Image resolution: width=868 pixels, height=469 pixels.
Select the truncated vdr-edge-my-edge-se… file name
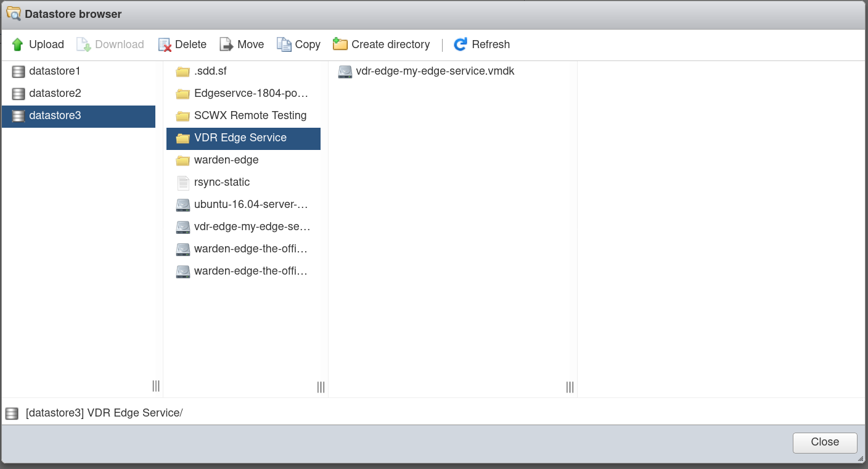tap(252, 227)
